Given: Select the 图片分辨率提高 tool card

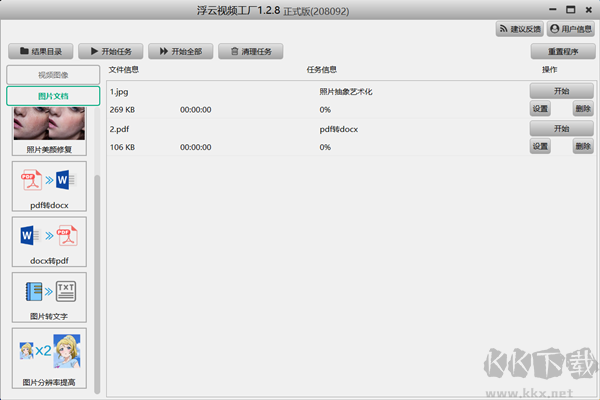Looking at the screenshot, I should pyautogui.click(x=49, y=358).
